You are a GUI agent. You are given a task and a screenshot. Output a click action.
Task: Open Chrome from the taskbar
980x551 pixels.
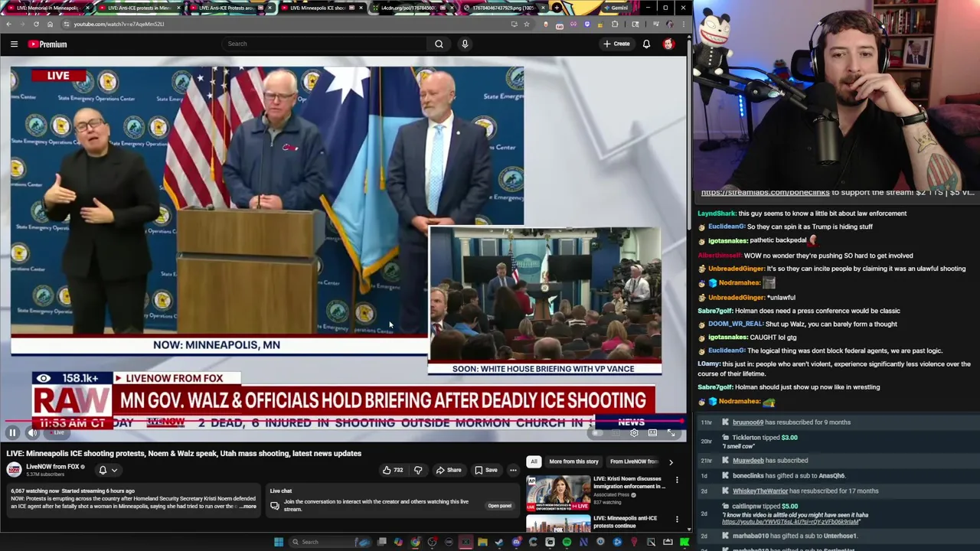click(415, 542)
